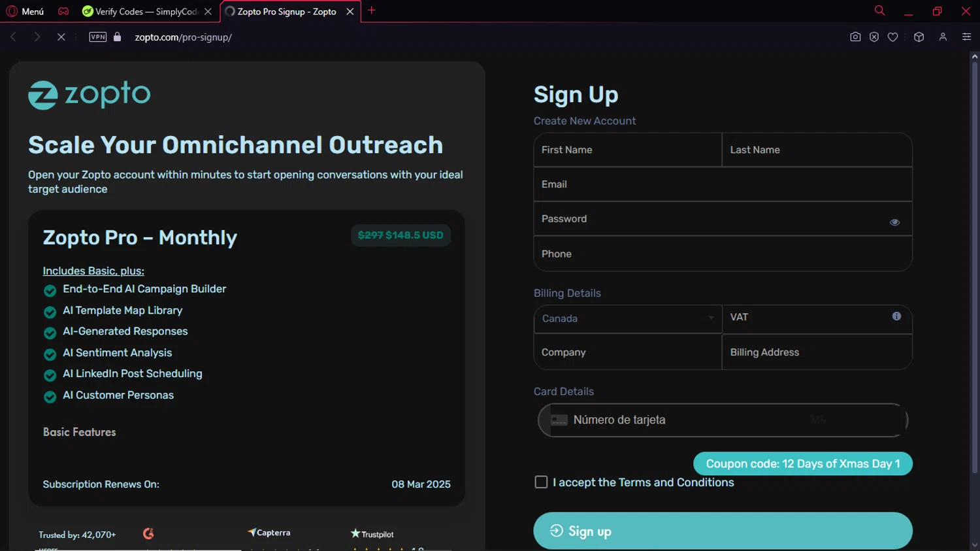Click the Zopto Pro – Monthly heading
The height and width of the screenshot is (551, 980).
[140, 237]
